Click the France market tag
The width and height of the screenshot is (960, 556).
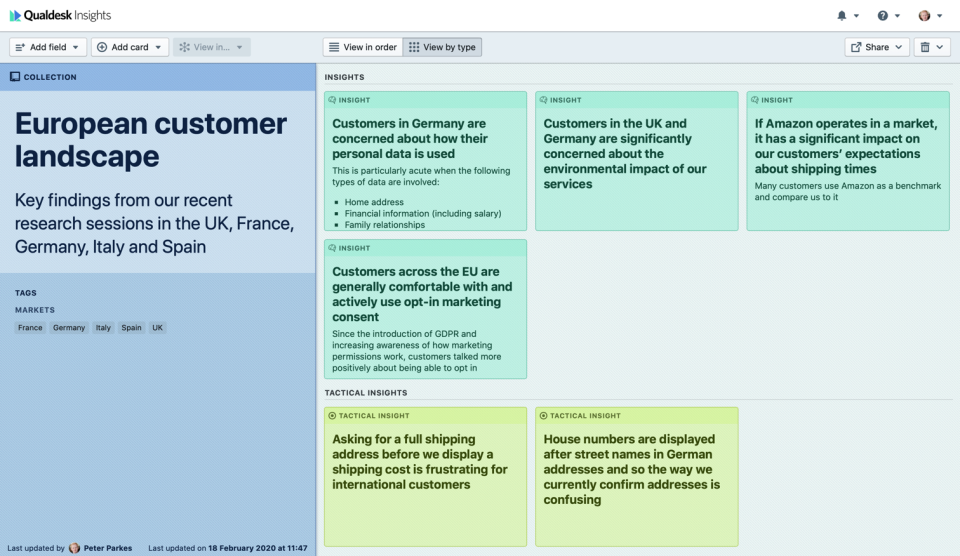click(30, 328)
